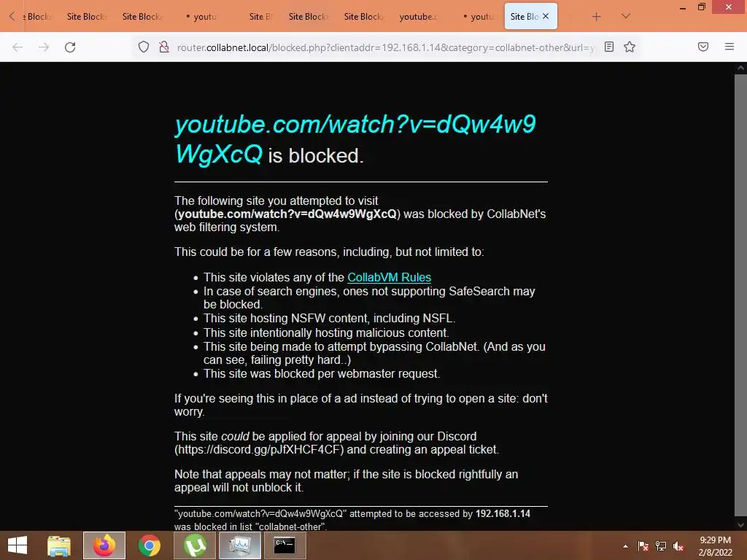Switch to the fifth Site Block tab

pyautogui.click(x=363, y=17)
